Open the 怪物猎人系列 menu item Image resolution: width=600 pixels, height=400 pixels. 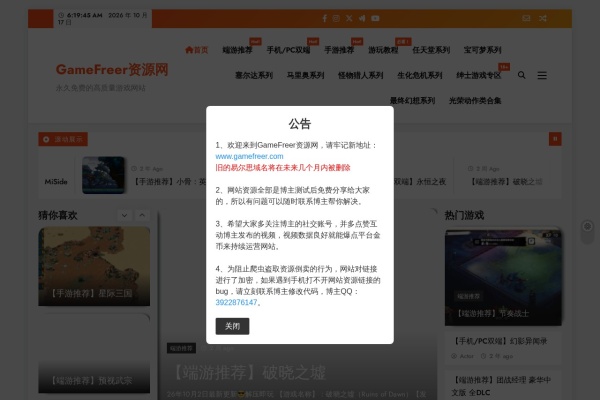click(x=360, y=75)
